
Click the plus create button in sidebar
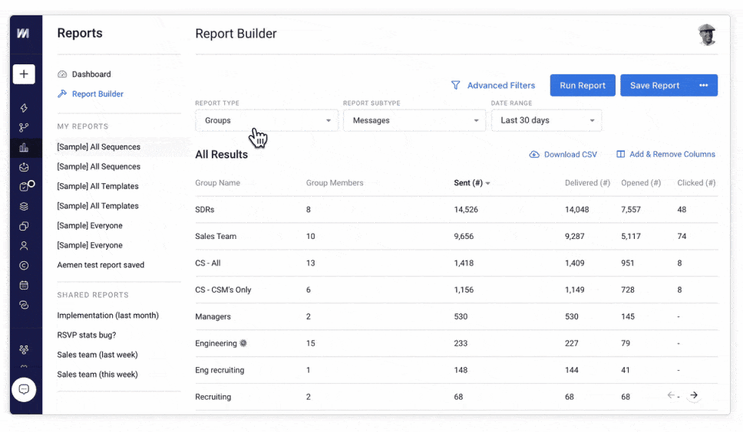(x=24, y=74)
